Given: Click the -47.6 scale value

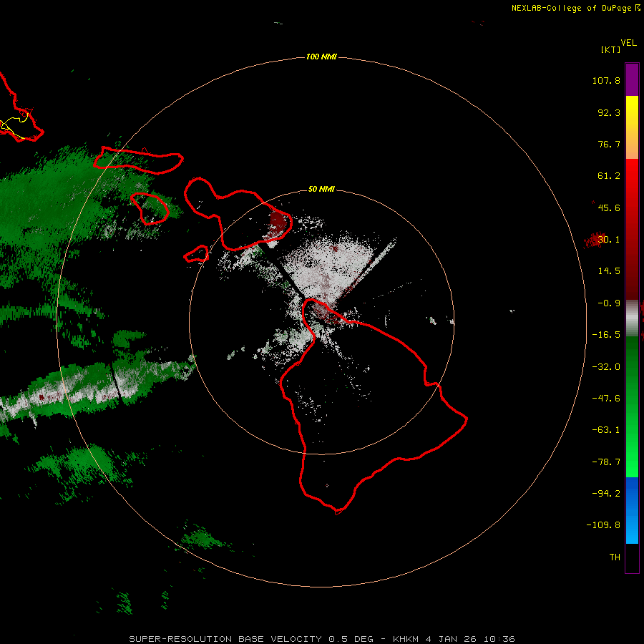Looking at the screenshot, I should click(x=606, y=399).
